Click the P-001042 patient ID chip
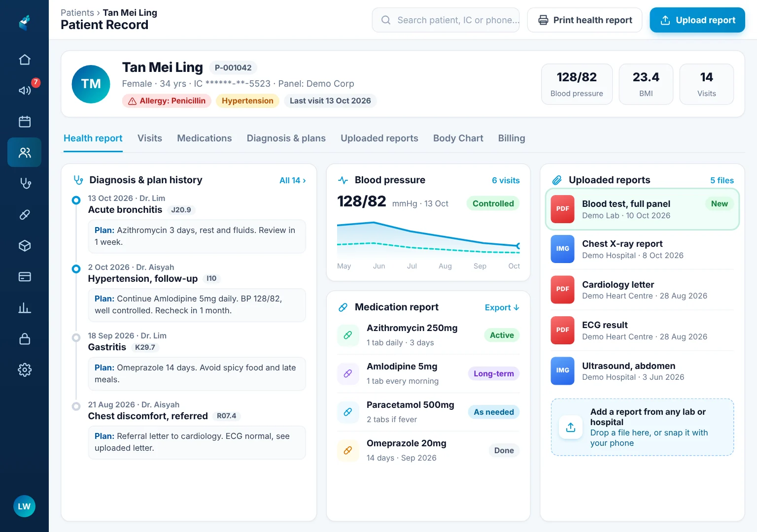Viewport: 757px width, 532px height. click(x=233, y=67)
